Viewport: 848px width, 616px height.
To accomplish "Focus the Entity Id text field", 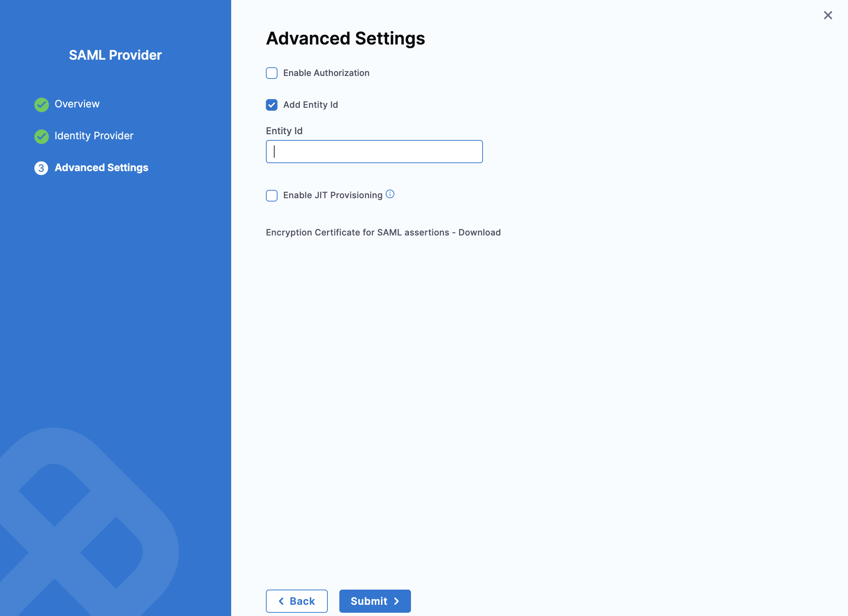I will tap(374, 152).
